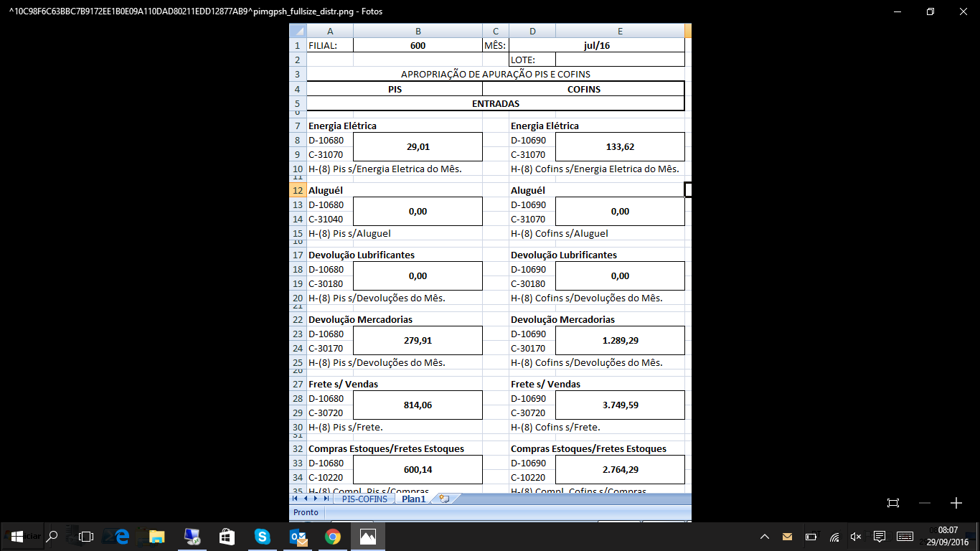Click the Photos app taskbar icon

pyautogui.click(x=367, y=536)
